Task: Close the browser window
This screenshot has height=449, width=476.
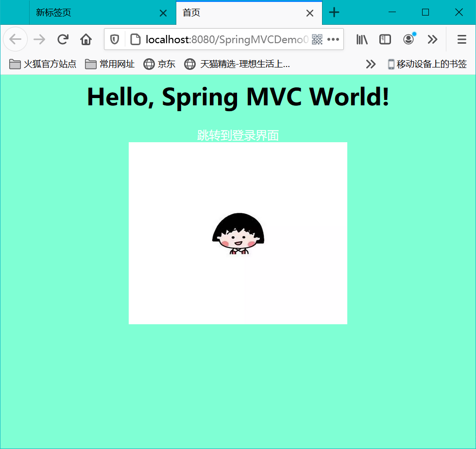Action: pos(459,12)
